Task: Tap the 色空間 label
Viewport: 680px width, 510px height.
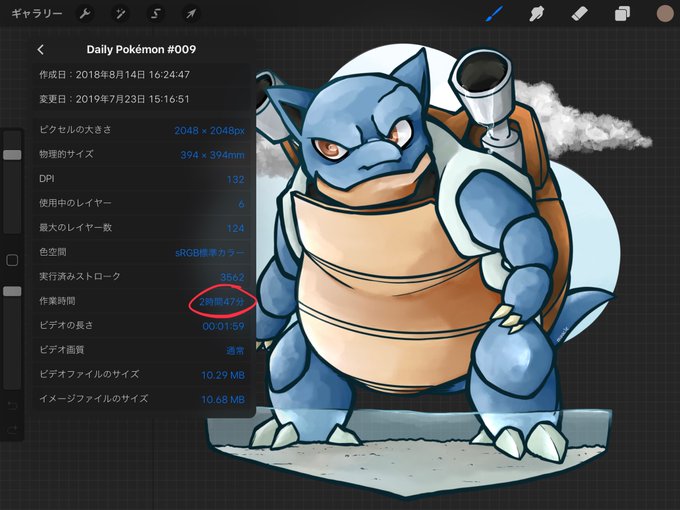Action: pyautogui.click(x=53, y=252)
